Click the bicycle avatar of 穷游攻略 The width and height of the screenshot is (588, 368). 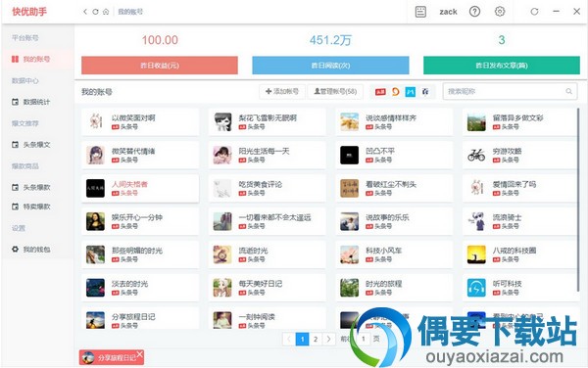476,155
